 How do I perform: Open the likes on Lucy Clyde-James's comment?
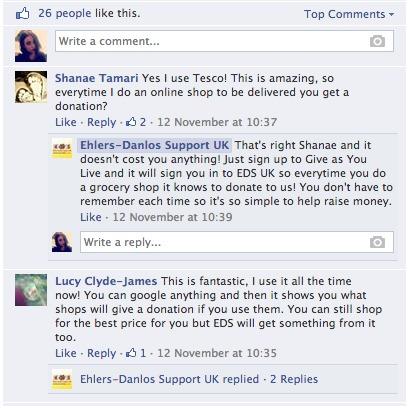[x=136, y=353]
